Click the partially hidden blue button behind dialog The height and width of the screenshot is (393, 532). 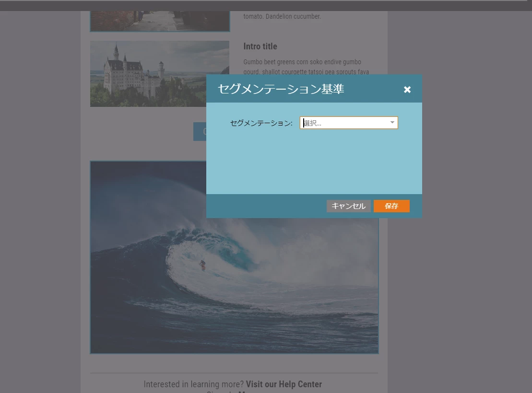(200, 132)
